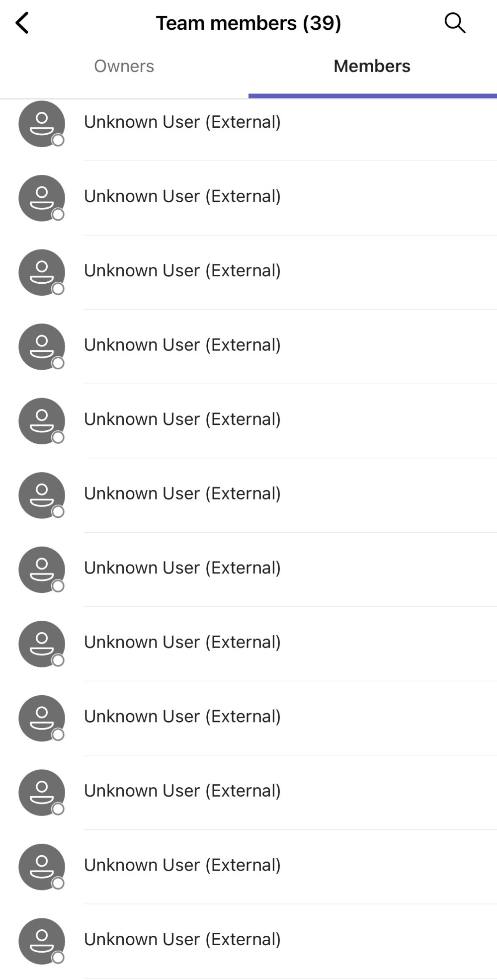
Task: Tap the sixth Unknown User avatar icon
Action: click(x=42, y=495)
